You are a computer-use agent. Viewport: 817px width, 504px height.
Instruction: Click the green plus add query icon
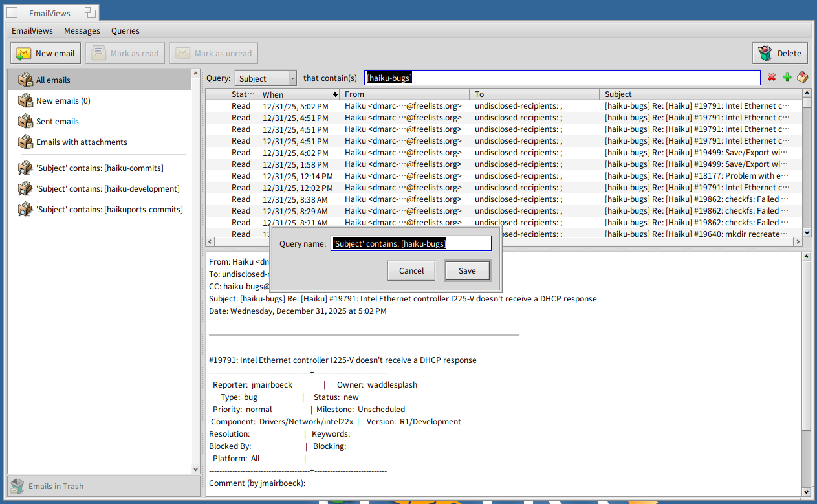click(787, 78)
